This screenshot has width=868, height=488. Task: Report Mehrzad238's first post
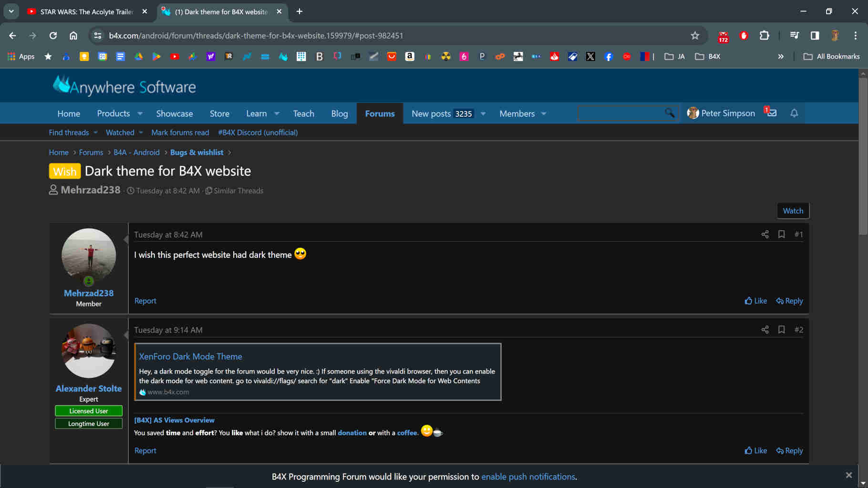coord(145,301)
